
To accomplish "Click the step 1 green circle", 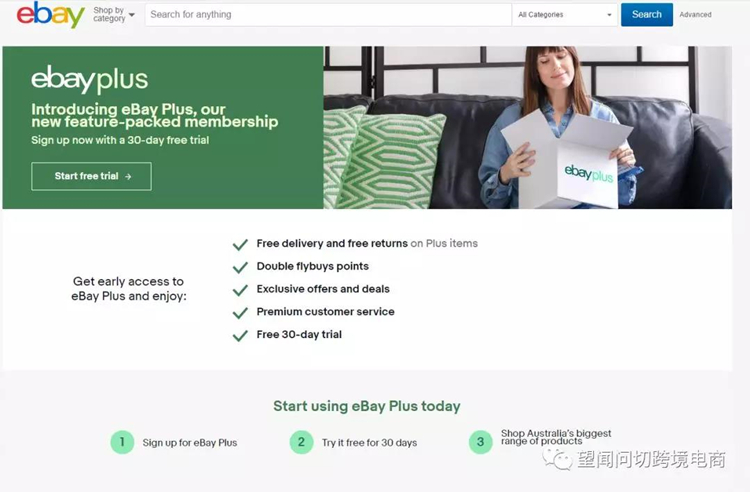I will pos(122,442).
